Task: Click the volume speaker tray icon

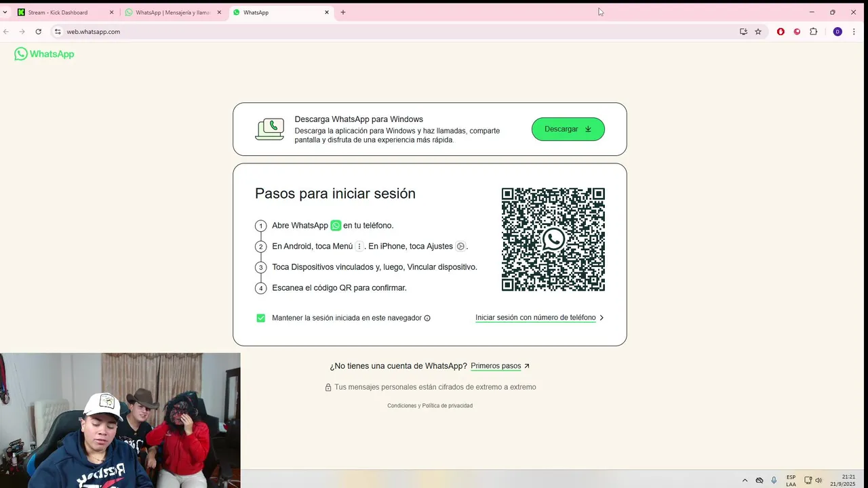Action: [x=819, y=480]
